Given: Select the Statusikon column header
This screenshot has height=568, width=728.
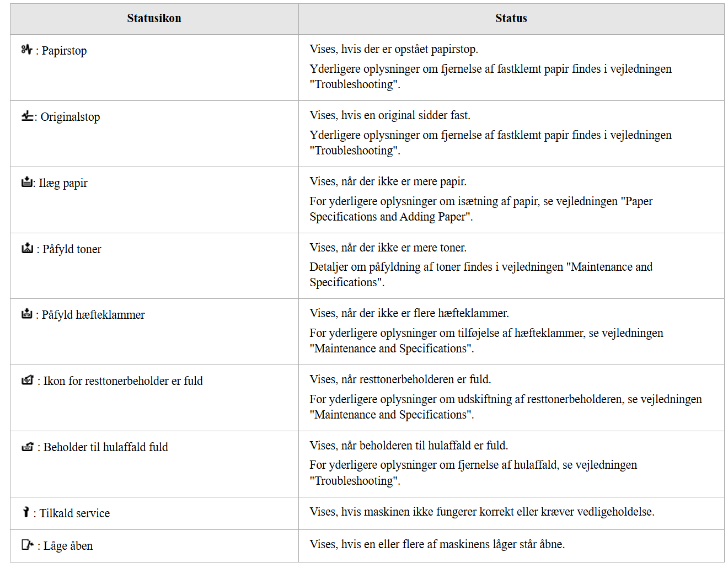Looking at the screenshot, I should (154, 18).
